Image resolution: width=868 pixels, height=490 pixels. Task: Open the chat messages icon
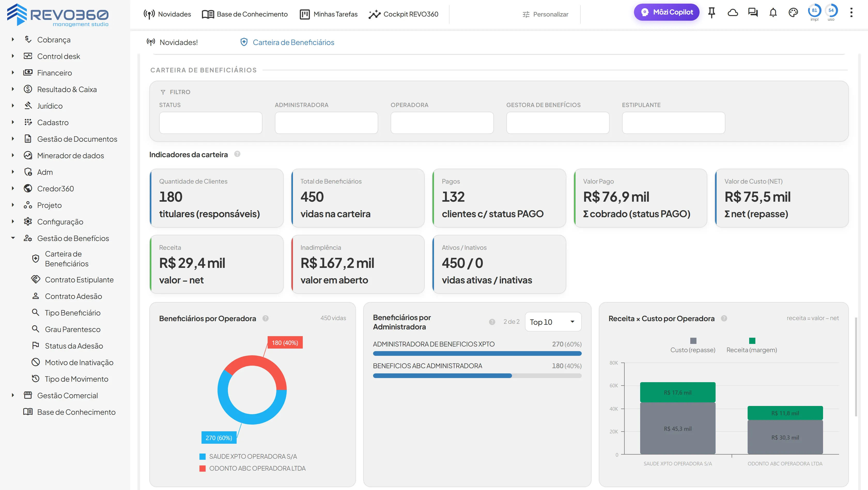click(x=753, y=13)
